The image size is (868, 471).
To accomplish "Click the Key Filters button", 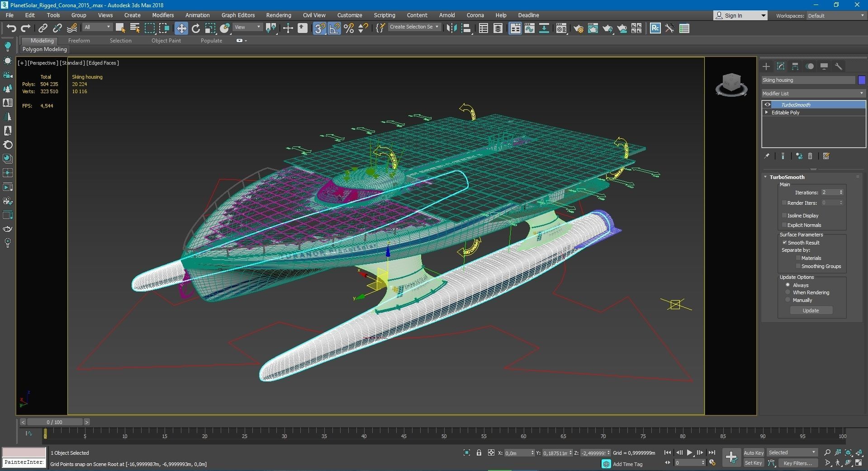I will (797, 463).
